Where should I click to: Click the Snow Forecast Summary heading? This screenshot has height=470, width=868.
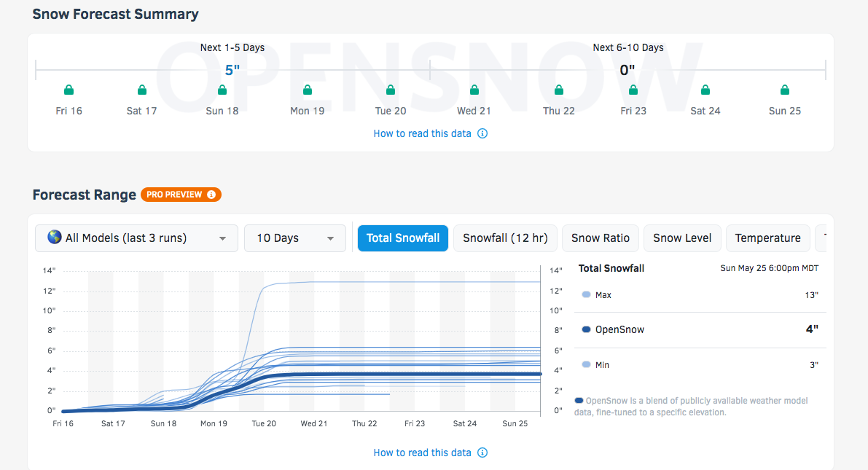115,15
